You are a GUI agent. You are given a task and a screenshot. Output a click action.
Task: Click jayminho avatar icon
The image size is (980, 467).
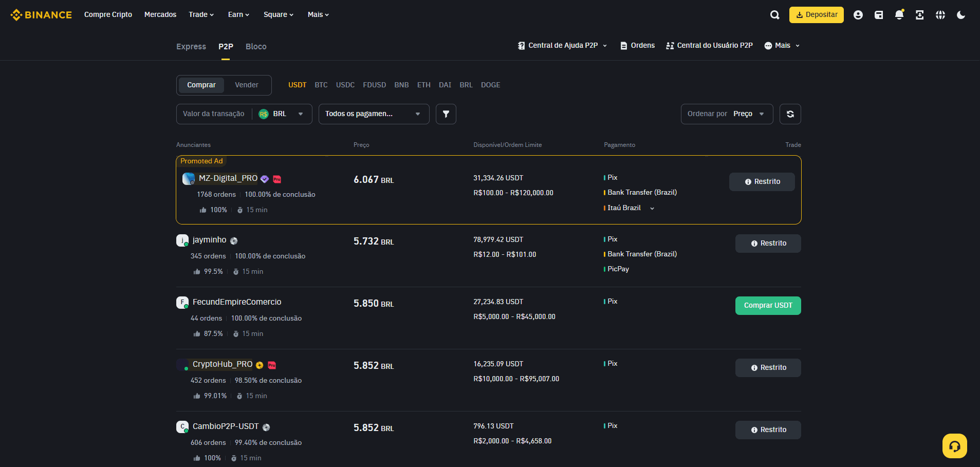tap(182, 240)
